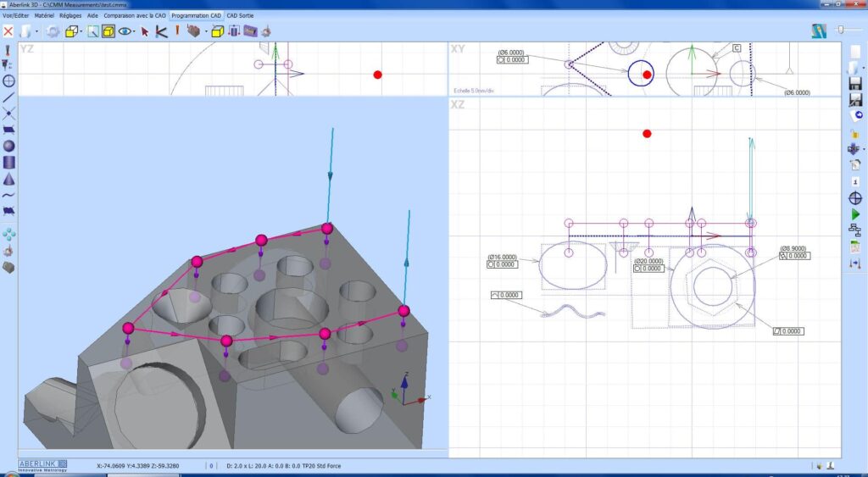868x477 pixels.
Task: Select the Curve measurement tool
Action: tap(8, 196)
